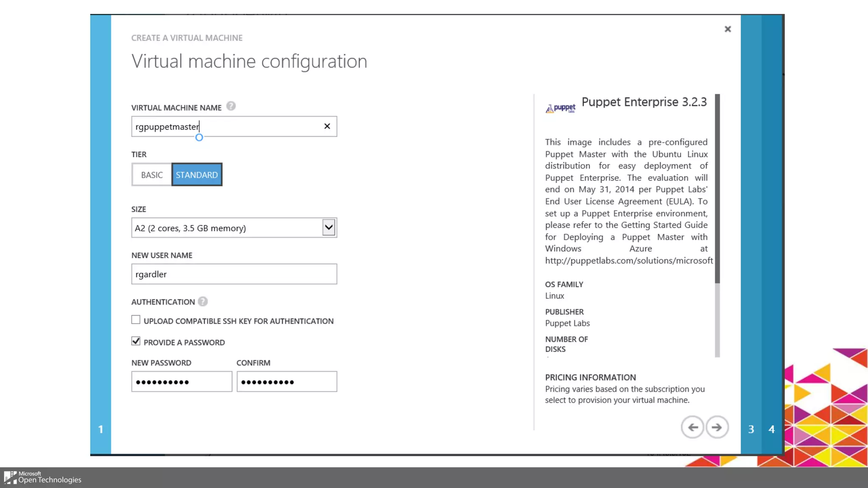Click the Authentication help icon

pos(203,302)
